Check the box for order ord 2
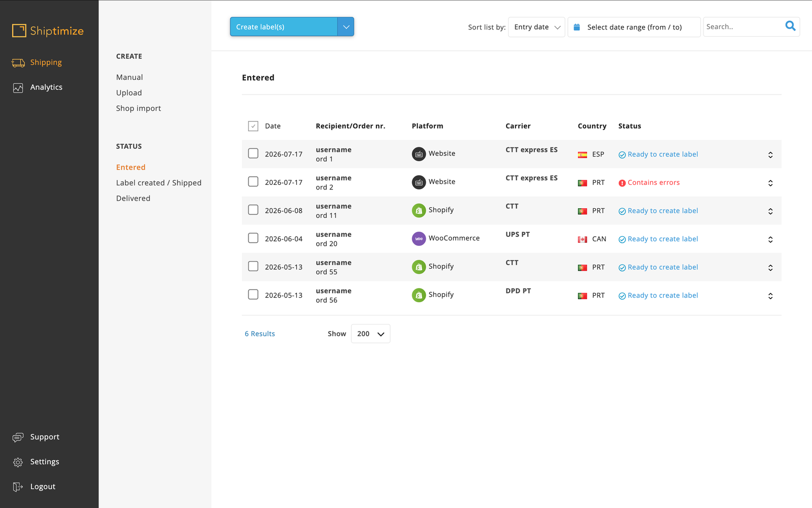Screen dimensions: 812x508 point(253,181)
